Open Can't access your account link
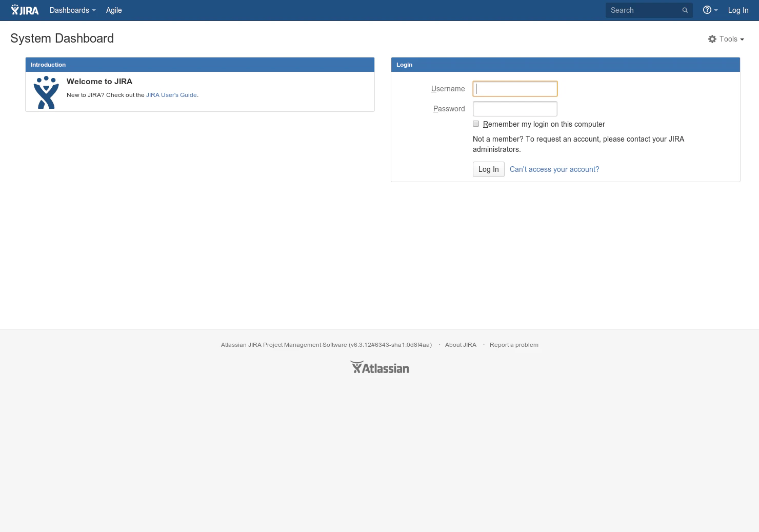 tap(554, 169)
